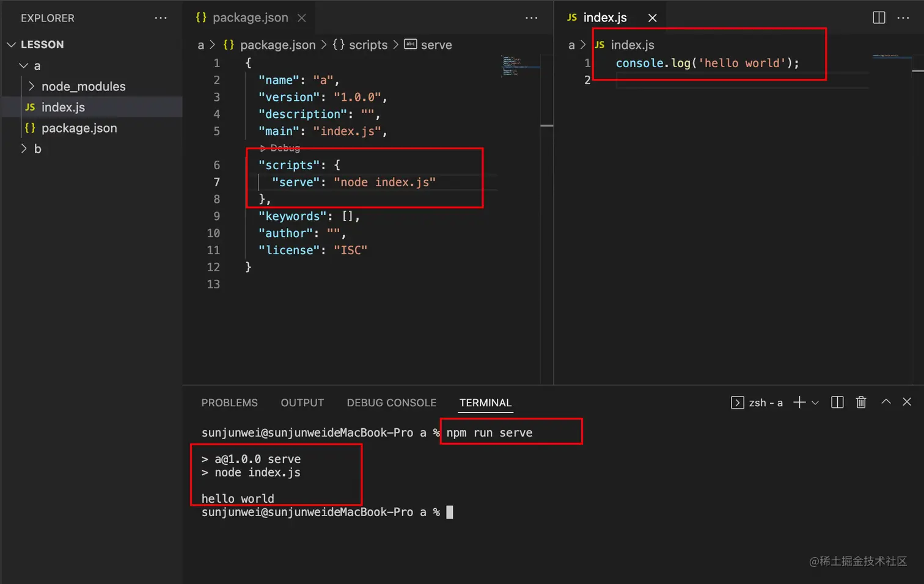This screenshot has width=924, height=584.
Task: Click the "name": "a" line
Action: pos(299,80)
